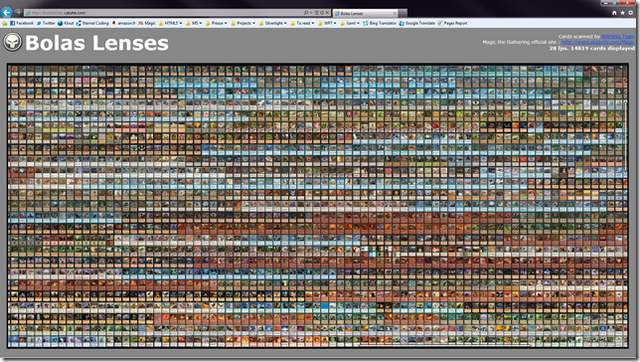
Task: Expand the HTML5 favorites folder
Action: click(x=171, y=23)
